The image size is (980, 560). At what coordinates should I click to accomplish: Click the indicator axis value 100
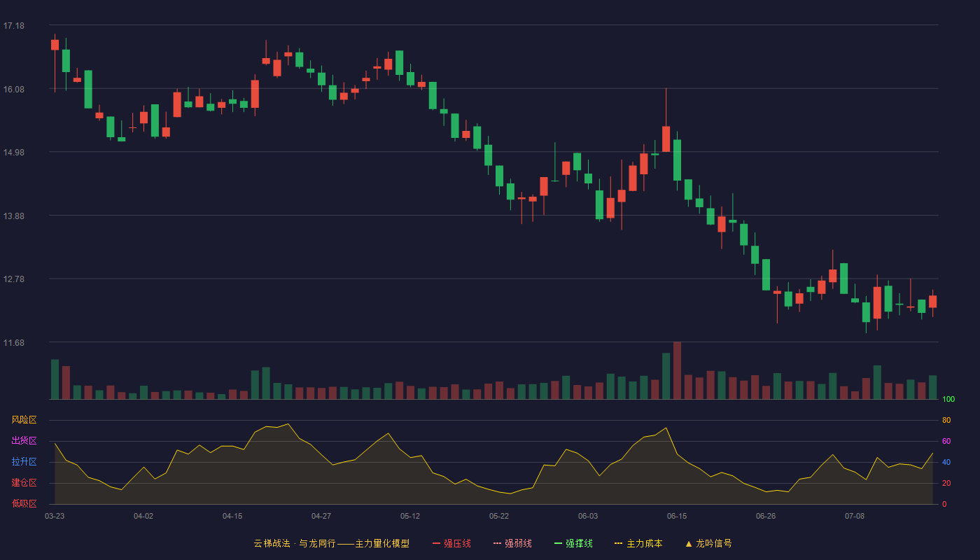coord(948,400)
